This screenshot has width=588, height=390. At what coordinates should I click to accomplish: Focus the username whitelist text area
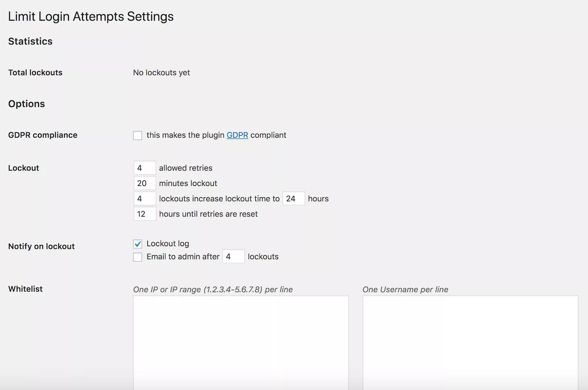[470, 342]
